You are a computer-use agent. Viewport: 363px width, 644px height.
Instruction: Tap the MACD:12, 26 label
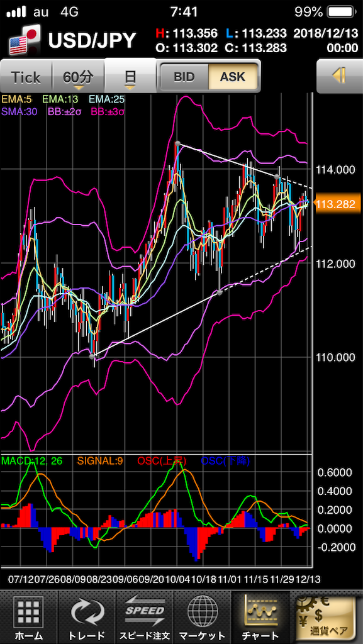pos(32,461)
